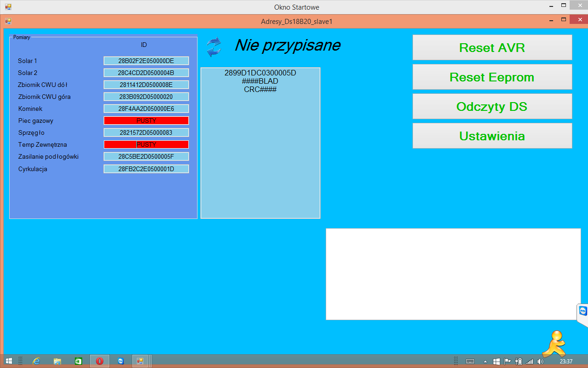Click the Cyrkulacja label
This screenshot has height=368, width=588.
click(x=33, y=169)
